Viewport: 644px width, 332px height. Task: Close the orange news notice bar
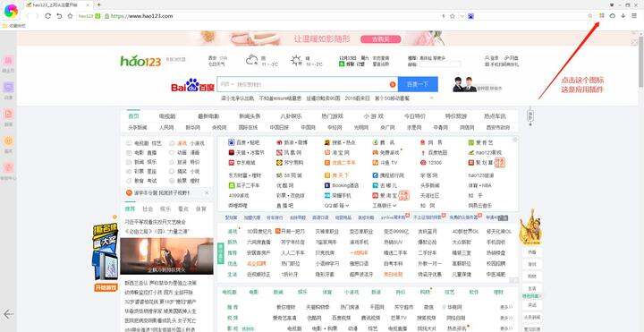click(207, 192)
